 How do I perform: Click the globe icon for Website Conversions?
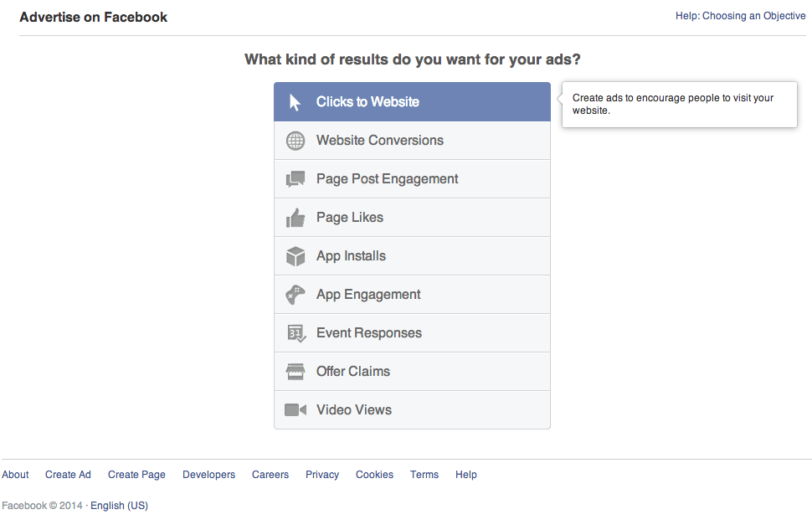coord(296,141)
